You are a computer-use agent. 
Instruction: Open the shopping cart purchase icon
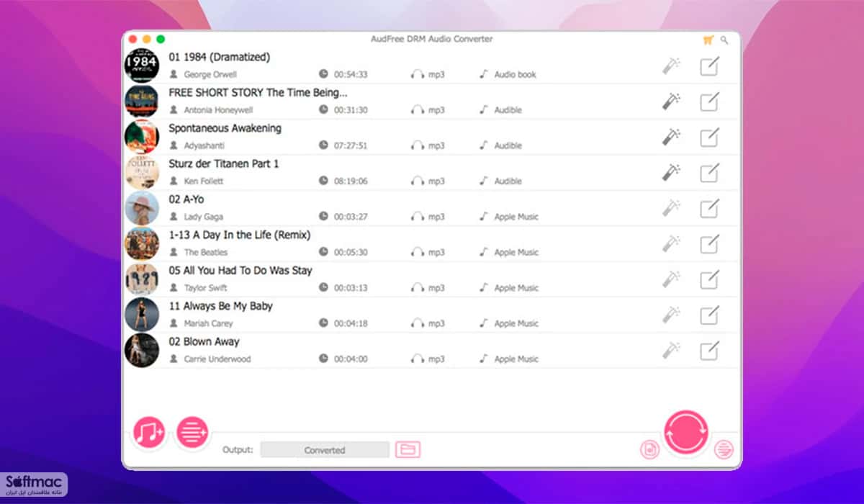(x=708, y=40)
